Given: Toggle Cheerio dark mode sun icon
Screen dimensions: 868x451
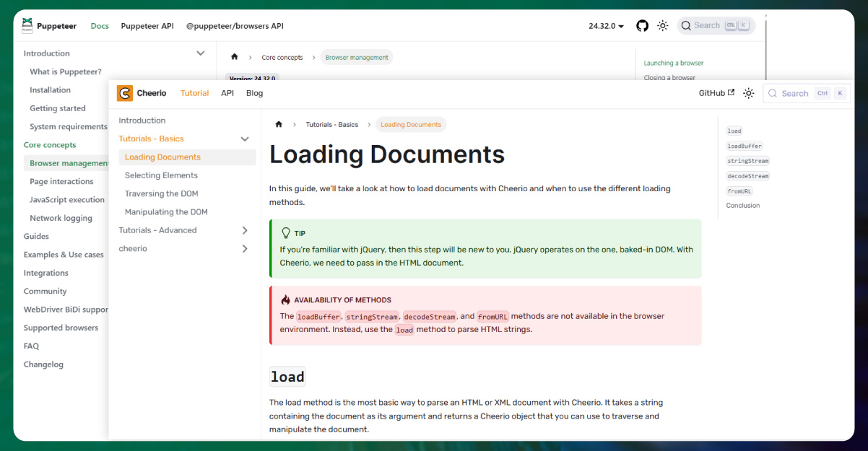Looking at the screenshot, I should pyautogui.click(x=749, y=93).
